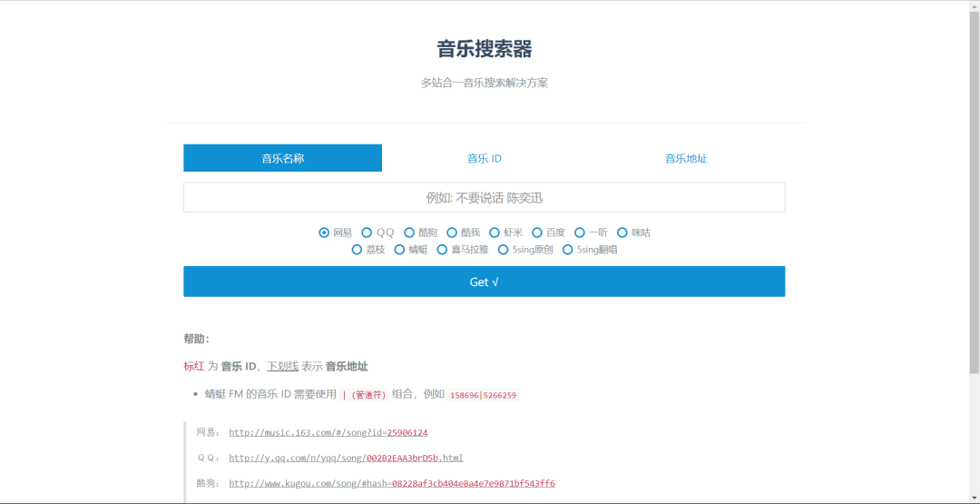Image resolution: width=980 pixels, height=504 pixels.
Task: Open the y.qq.com song example link
Action: pos(346,458)
